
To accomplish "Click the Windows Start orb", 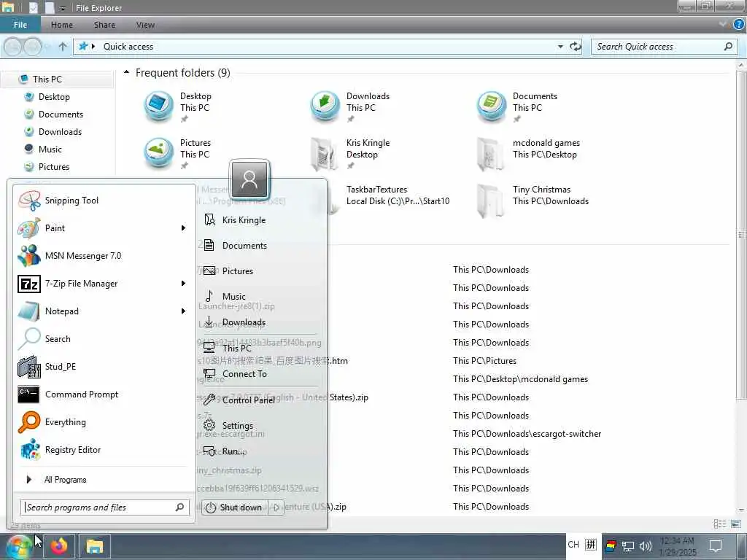I will 19,546.
